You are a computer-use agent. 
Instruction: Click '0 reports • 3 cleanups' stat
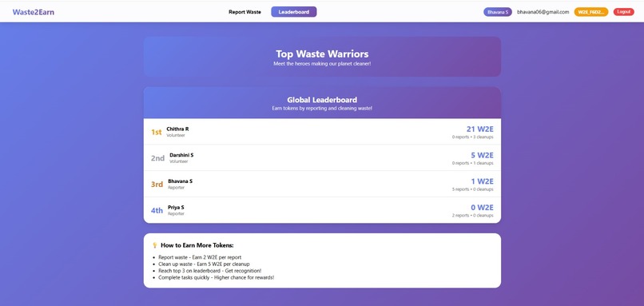click(x=473, y=137)
